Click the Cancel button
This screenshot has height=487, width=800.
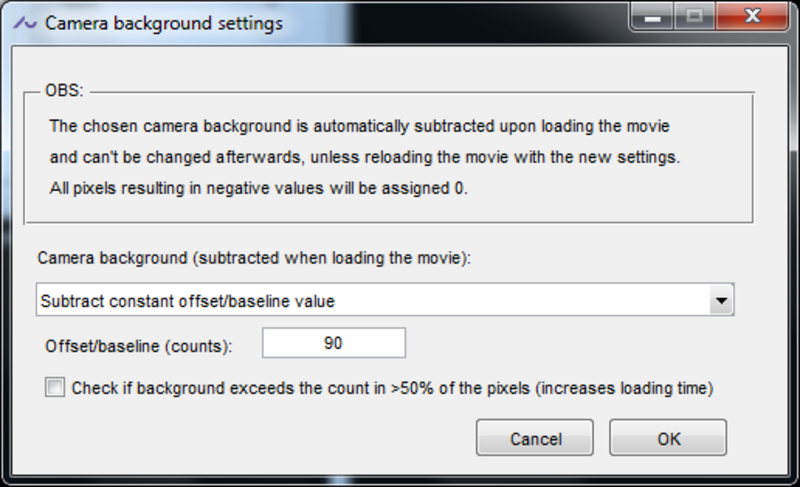535,438
